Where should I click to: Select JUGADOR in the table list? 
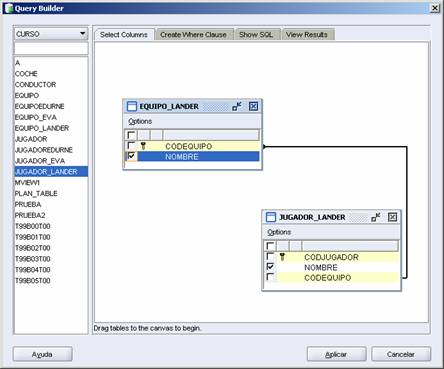51,139
